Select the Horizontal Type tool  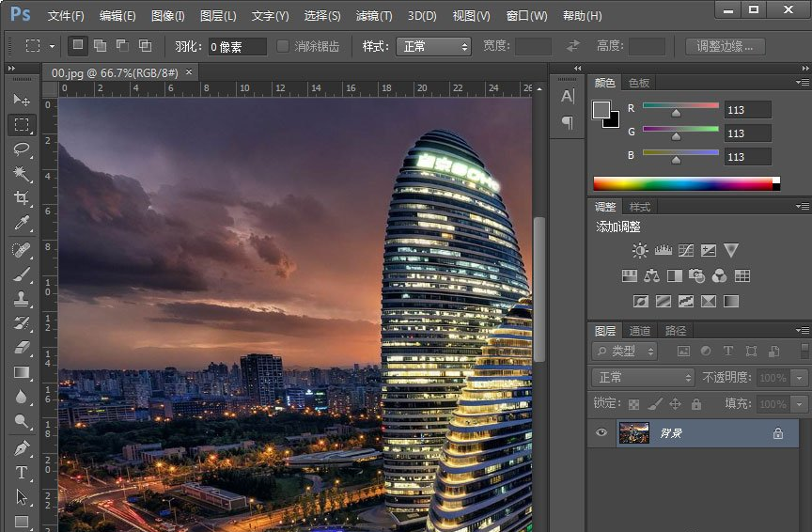(22, 472)
